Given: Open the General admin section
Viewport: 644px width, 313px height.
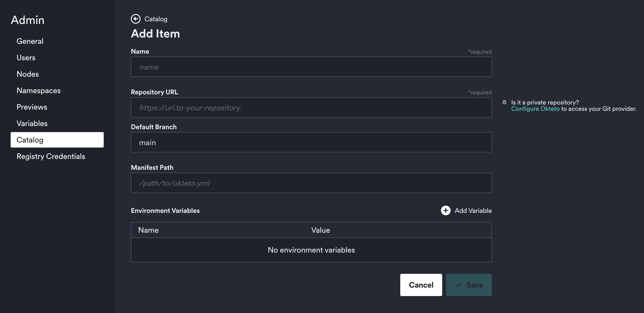Looking at the screenshot, I should click(x=30, y=41).
